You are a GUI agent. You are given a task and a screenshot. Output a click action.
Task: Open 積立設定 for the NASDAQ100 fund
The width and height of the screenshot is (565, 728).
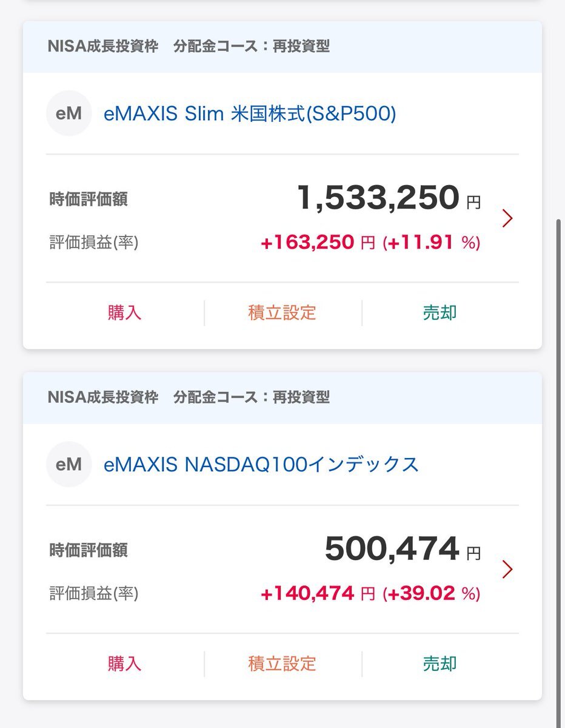point(282,664)
